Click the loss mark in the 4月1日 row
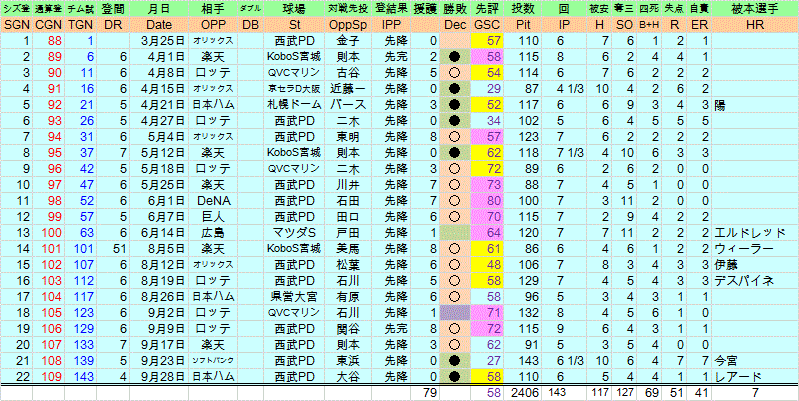This screenshot has height=401, width=799. (455, 56)
